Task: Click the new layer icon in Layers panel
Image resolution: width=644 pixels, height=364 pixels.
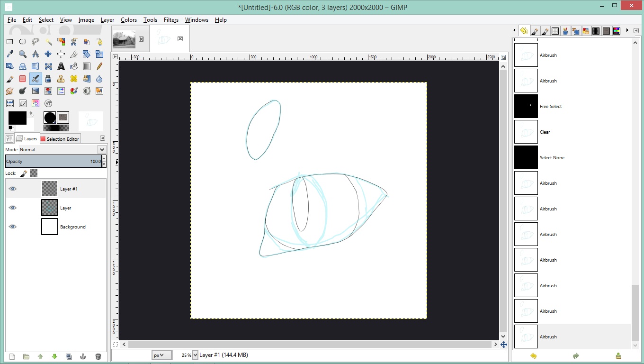Action: [x=12, y=356]
